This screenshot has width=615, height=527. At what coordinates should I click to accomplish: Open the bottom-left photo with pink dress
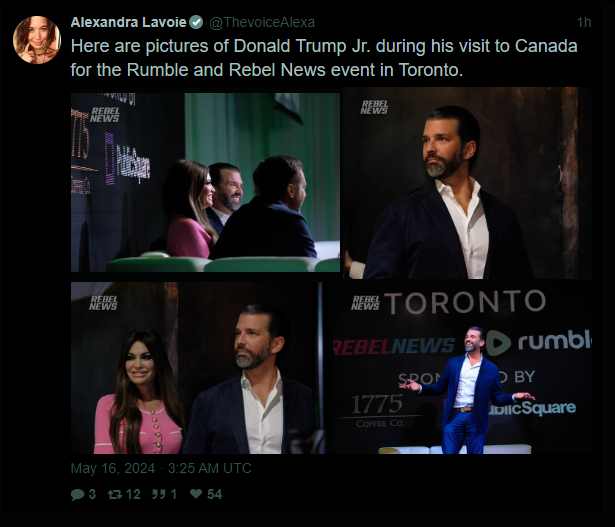coord(198,368)
